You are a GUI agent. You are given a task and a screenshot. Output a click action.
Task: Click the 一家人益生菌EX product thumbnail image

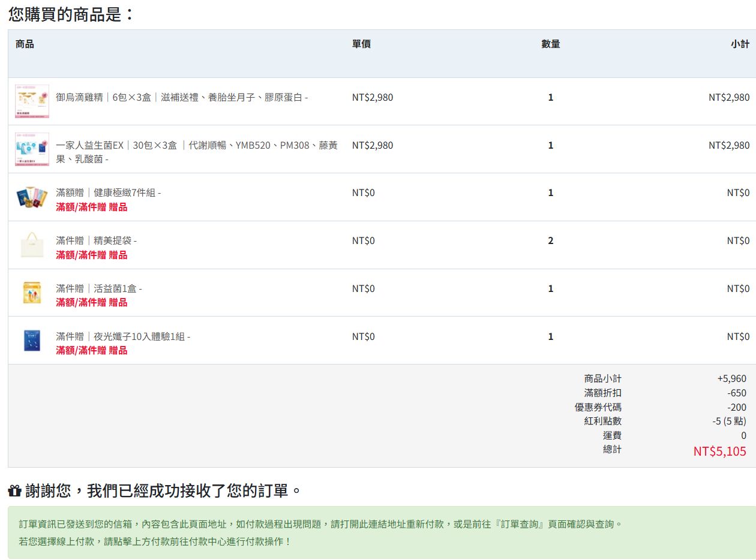[x=32, y=149]
